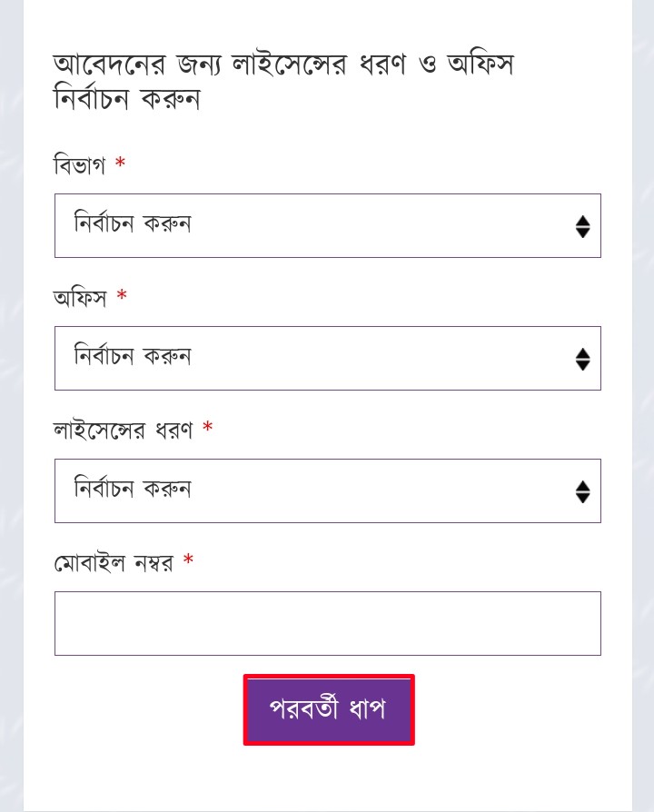Viewport: 654px width, 812px height.
Task: Click the up-down arrow icon in the অফিস dropdown
Action: (582, 359)
